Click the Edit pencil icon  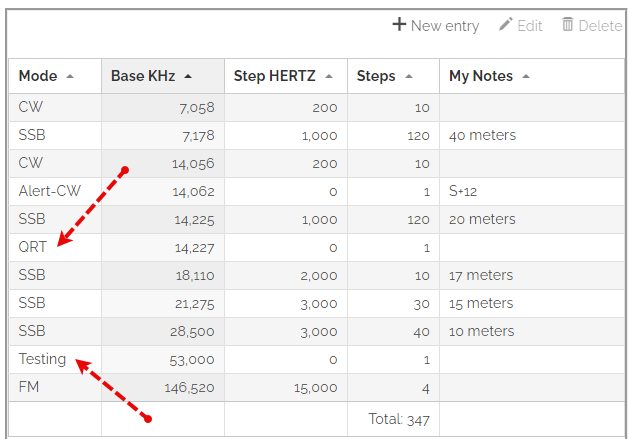(x=506, y=25)
